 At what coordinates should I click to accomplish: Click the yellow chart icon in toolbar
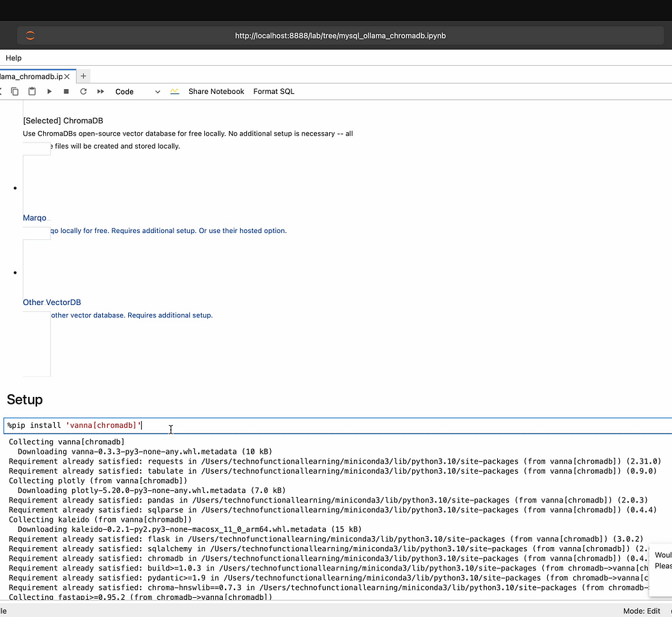(175, 91)
